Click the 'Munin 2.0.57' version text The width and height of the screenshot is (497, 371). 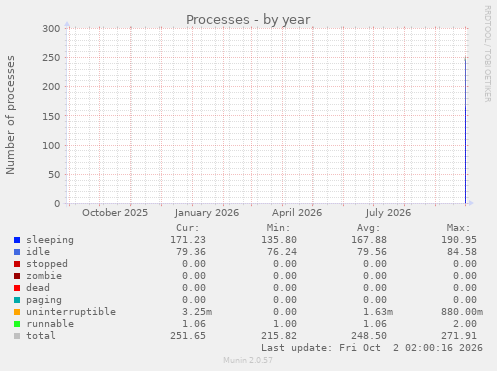tap(248, 360)
